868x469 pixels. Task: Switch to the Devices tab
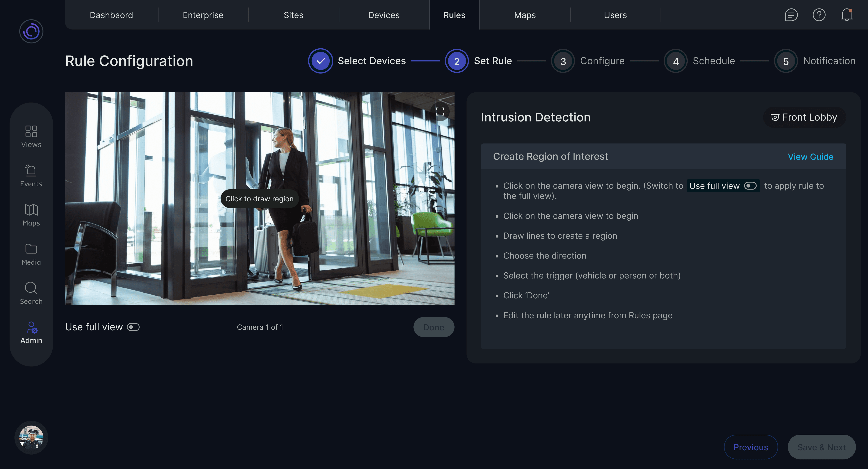pyautogui.click(x=383, y=15)
